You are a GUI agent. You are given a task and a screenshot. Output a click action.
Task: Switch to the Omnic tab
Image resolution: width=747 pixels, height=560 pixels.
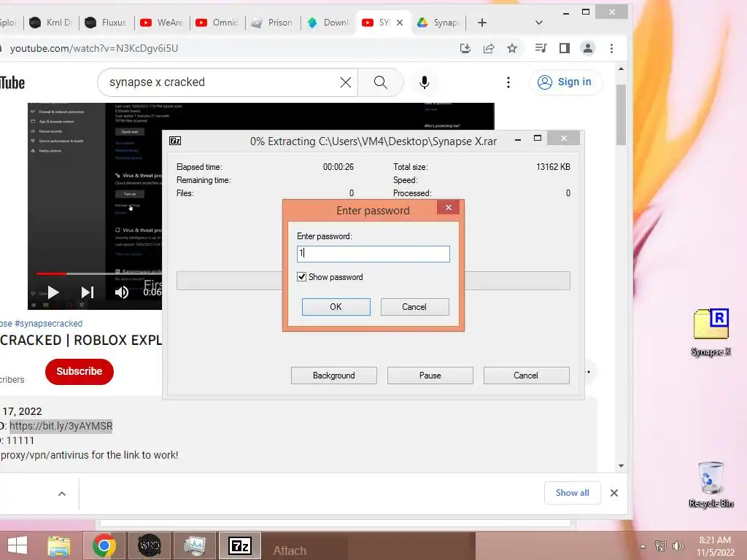pyautogui.click(x=217, y=23)
